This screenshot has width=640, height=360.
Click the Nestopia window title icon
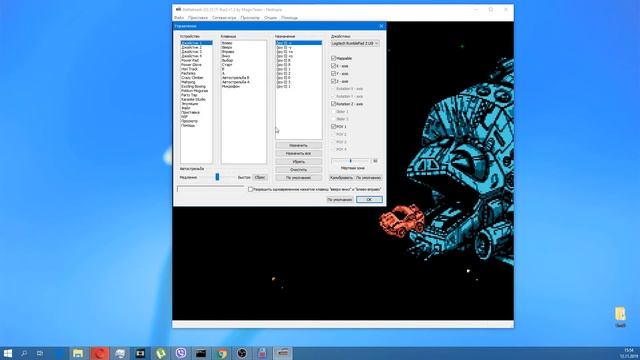tap(178, 9)
